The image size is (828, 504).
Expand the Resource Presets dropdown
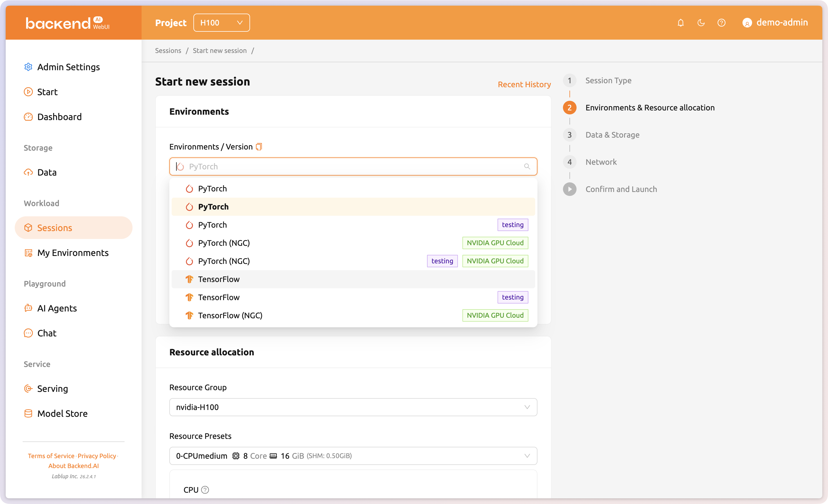[x=353, y=456]
